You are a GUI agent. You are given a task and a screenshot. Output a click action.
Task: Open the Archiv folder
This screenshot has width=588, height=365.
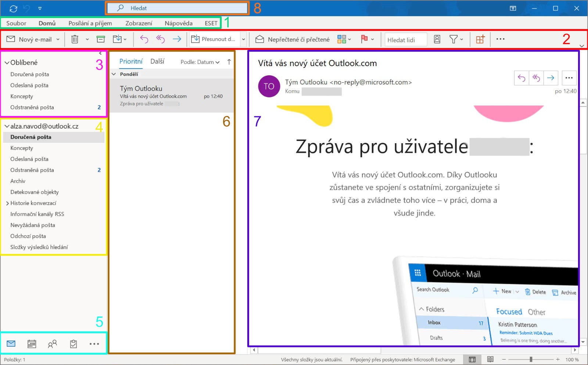tap(18, 181)
